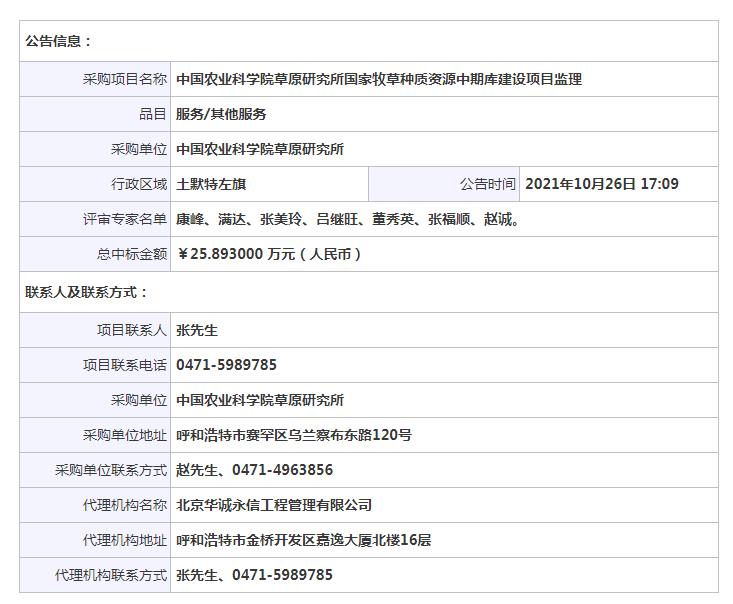The width and height of the screenshot is (733, 604).
Task: Click the agency name 北京华诚永信工程管理有限公司
Action: [x=274, y=505]
